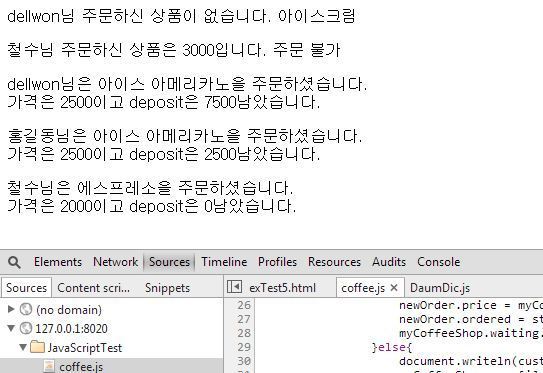
Task: Click 'dellwon님은 아이스 아메리카노을 주문하셨습니다' text
Action: pyautogui.click(x=187, y=84)
